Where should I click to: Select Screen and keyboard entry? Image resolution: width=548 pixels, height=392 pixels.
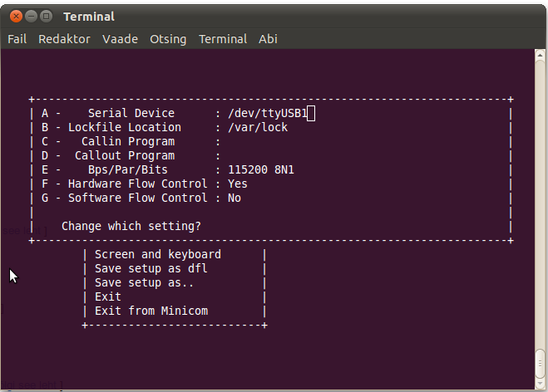(158, 255)
